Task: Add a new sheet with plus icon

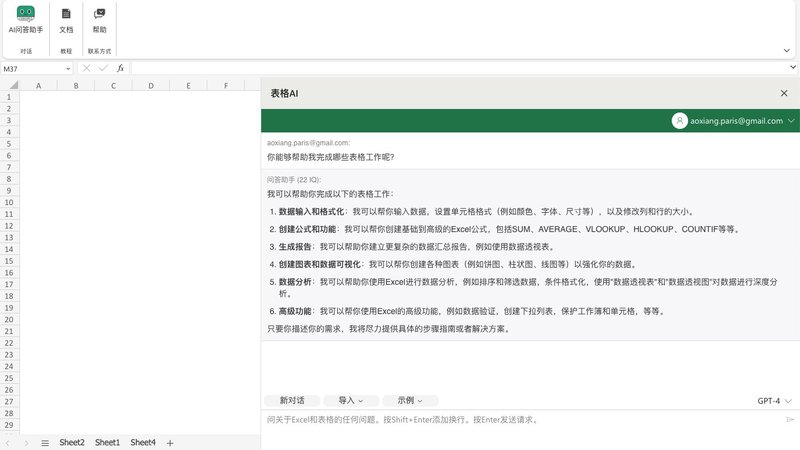Action: tap(170, 443)
